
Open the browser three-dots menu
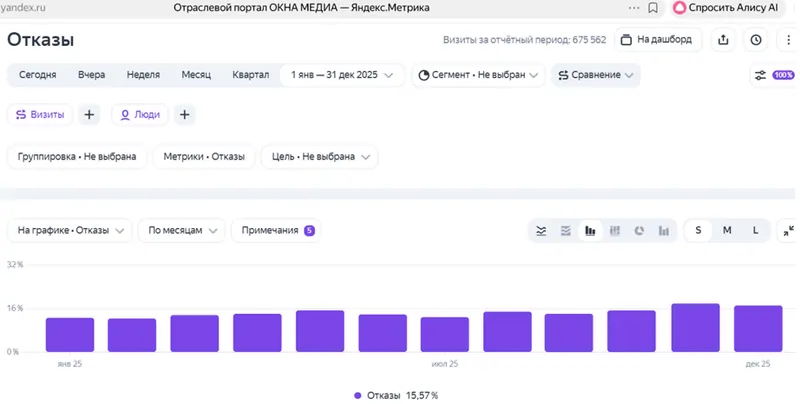[634, 8]
